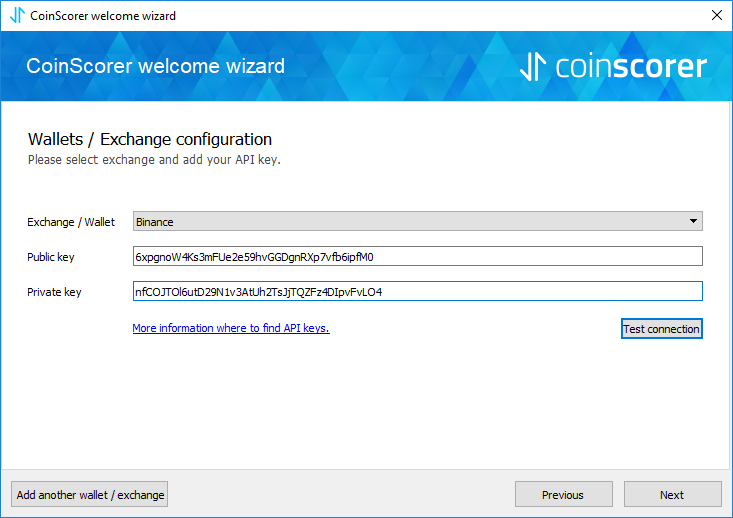Viewport: 733px width, 518px height.
Task: Click the Exchange / Wallet label
Action: point(71,222)
